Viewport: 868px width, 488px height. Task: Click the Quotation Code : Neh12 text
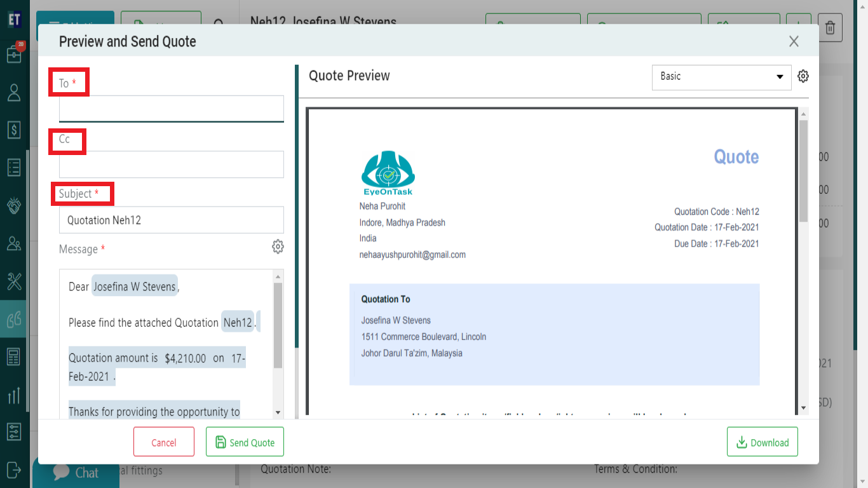click(717, 212)
